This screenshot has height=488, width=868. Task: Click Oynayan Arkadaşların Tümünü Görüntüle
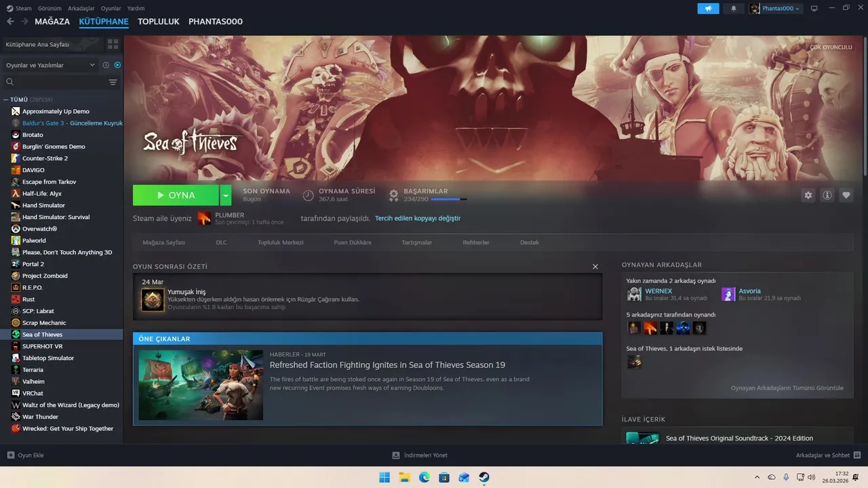click(x=787, y=388)
